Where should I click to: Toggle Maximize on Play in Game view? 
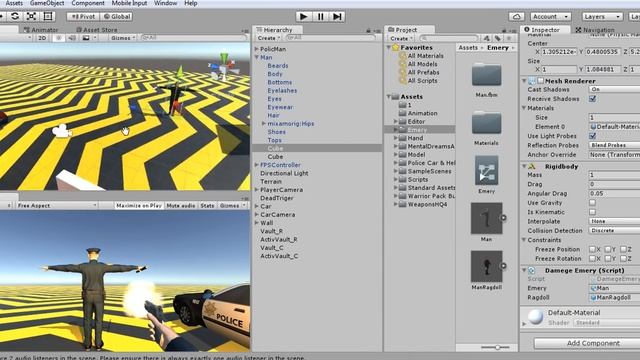coord(139,206)
